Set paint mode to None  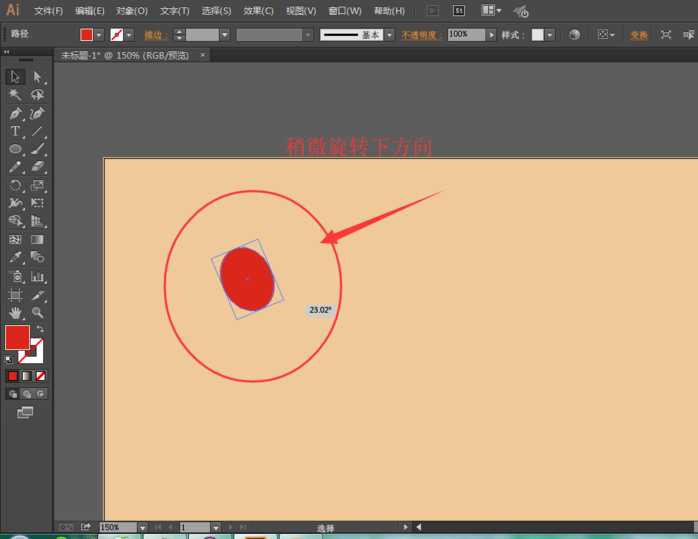click(40, 376)
